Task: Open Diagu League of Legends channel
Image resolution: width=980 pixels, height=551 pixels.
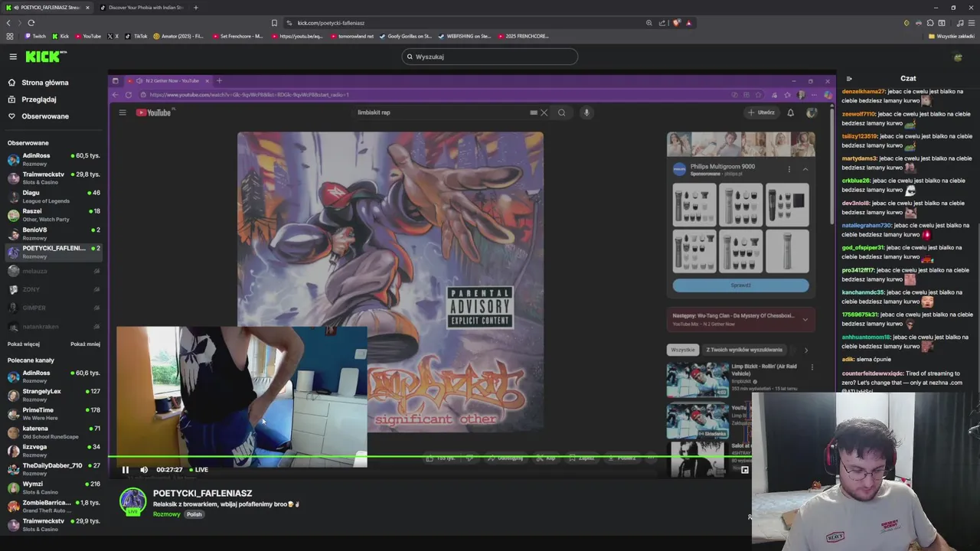Action: pos(54,196)
